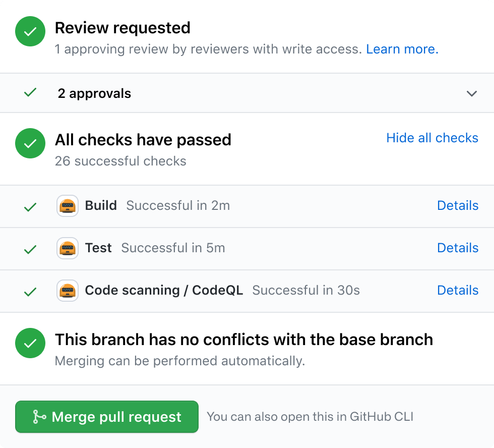The width and height of the screenshot is (494, 448).
Task: Open Details for Code scanning CodeQL
Action: coord(458,290)
